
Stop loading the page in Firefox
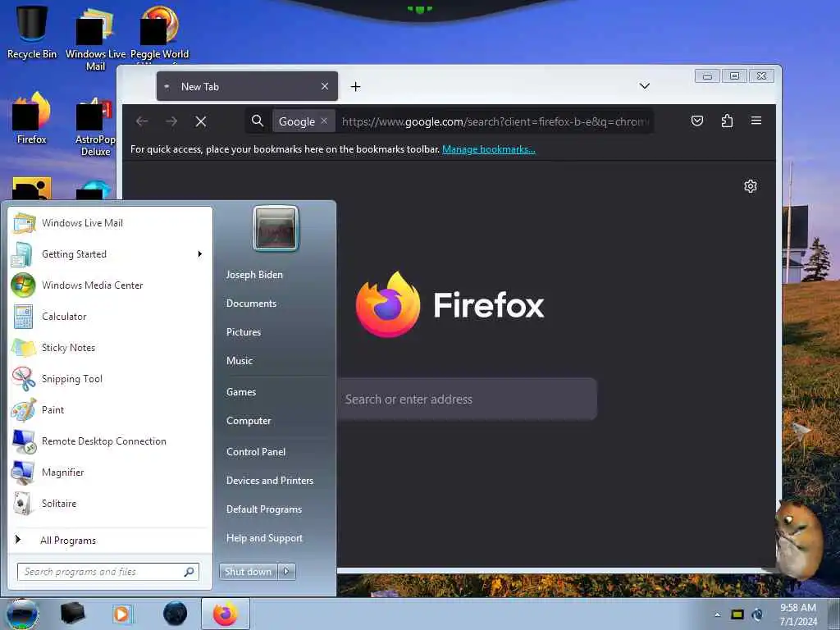click(x=201, y=121)
